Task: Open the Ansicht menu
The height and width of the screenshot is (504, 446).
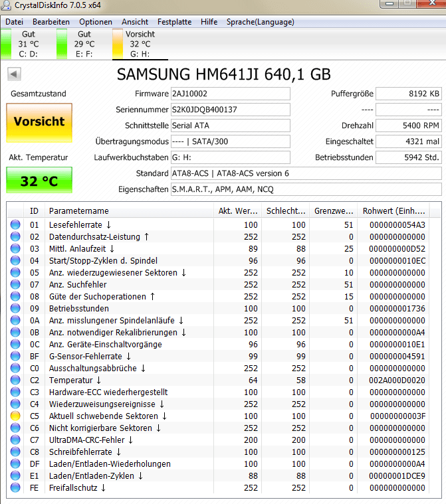Action: click(135, 22)
